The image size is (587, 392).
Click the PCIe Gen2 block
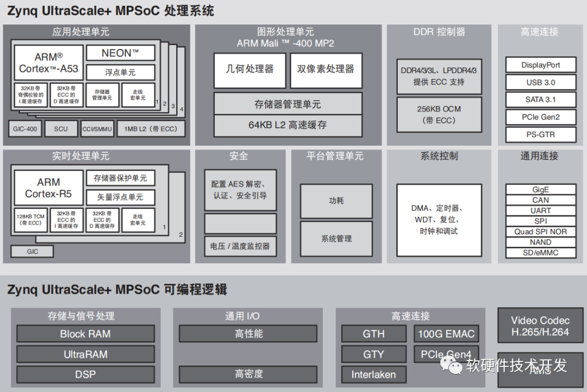click(x=541, y=117)
